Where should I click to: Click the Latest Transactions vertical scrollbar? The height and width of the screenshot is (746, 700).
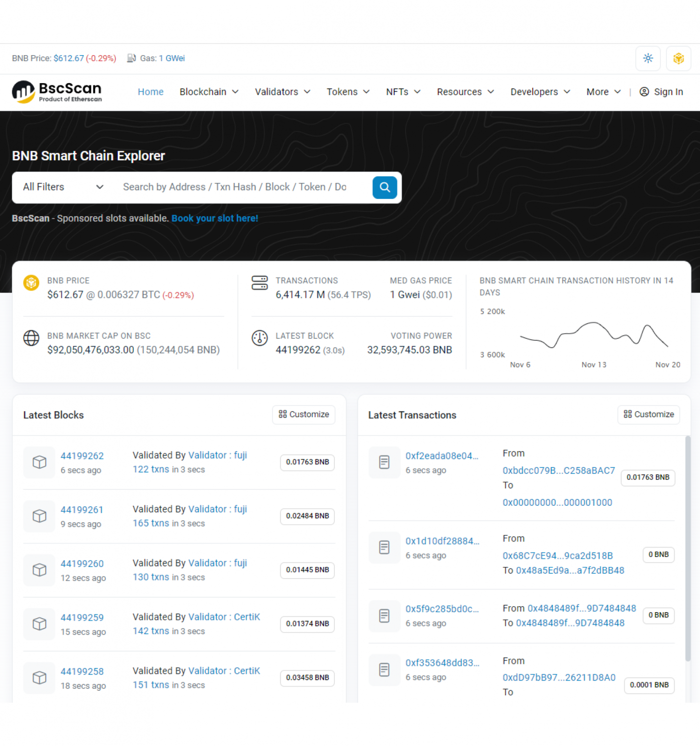pos(688,549)
